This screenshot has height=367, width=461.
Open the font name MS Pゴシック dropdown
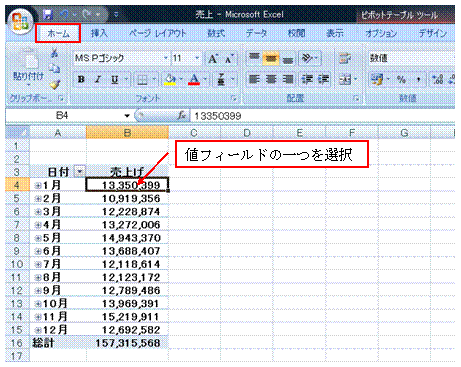tap(165, 58)
